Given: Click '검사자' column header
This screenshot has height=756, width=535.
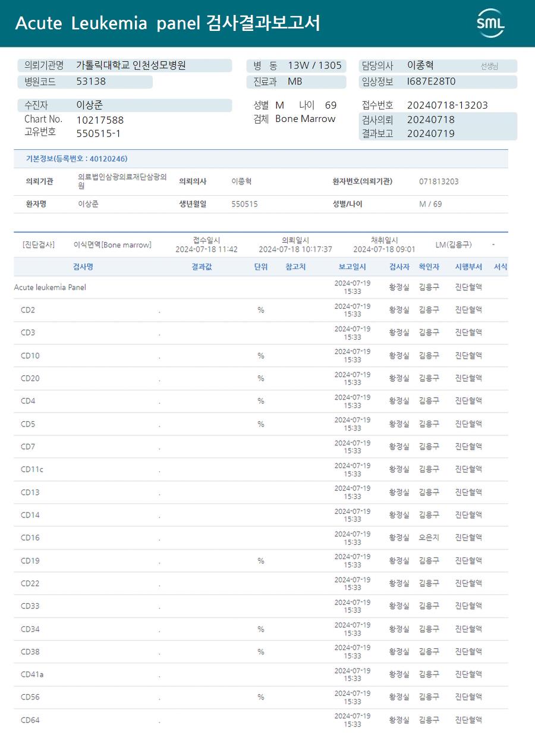Looking at the screenshot, I should pos(399,267).
